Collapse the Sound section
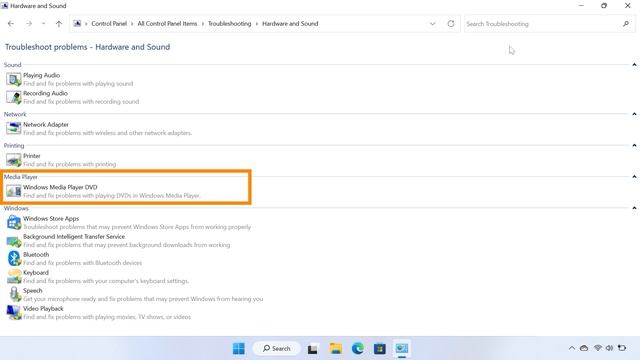The height and width of the screenshot is (360, 640). click(x=634, y=64)
